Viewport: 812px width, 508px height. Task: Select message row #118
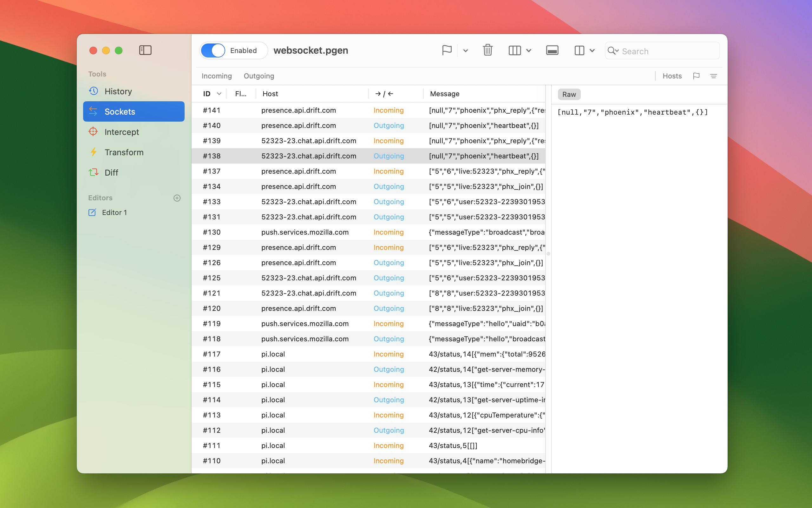(x=368, y=339)
